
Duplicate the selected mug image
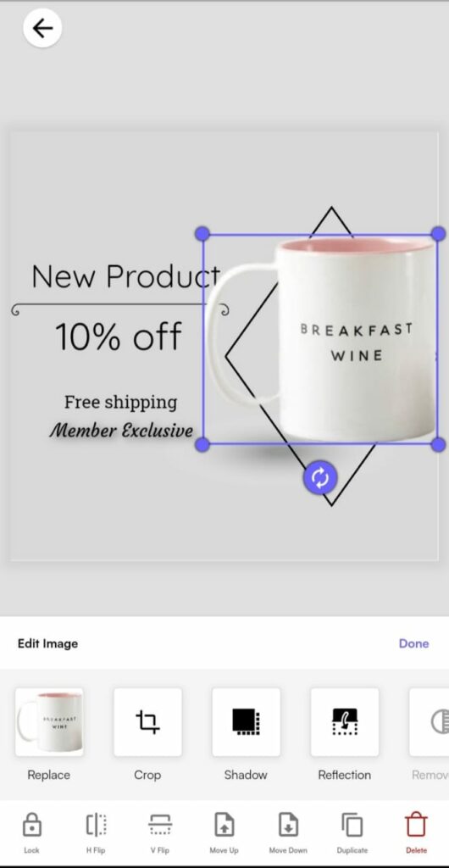352,832
